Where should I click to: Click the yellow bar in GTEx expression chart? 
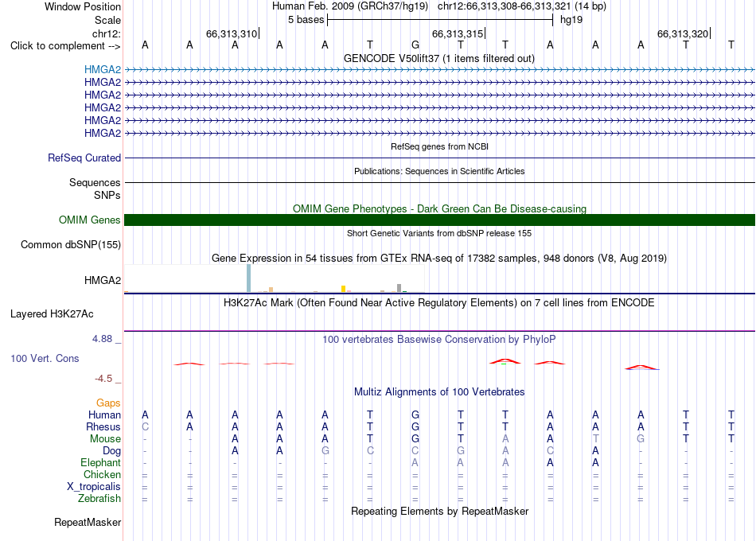click(343, 289)
